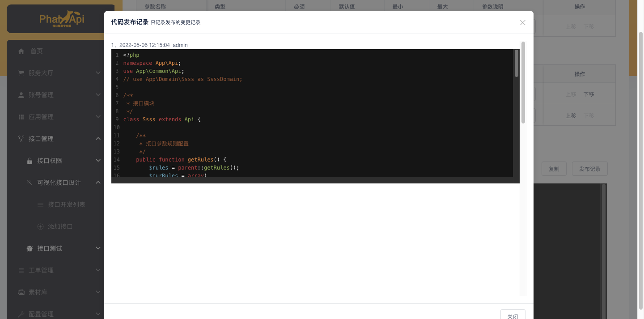Expand the 接口测试 submenu chevron
644x319 pixels.
[x=98, y=248]
